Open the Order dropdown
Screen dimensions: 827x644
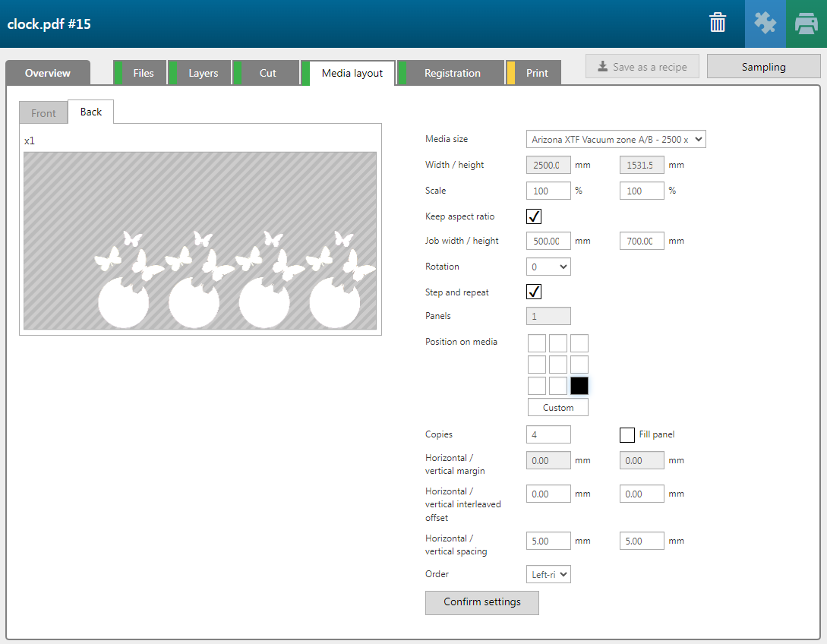[x=548, y=575]
